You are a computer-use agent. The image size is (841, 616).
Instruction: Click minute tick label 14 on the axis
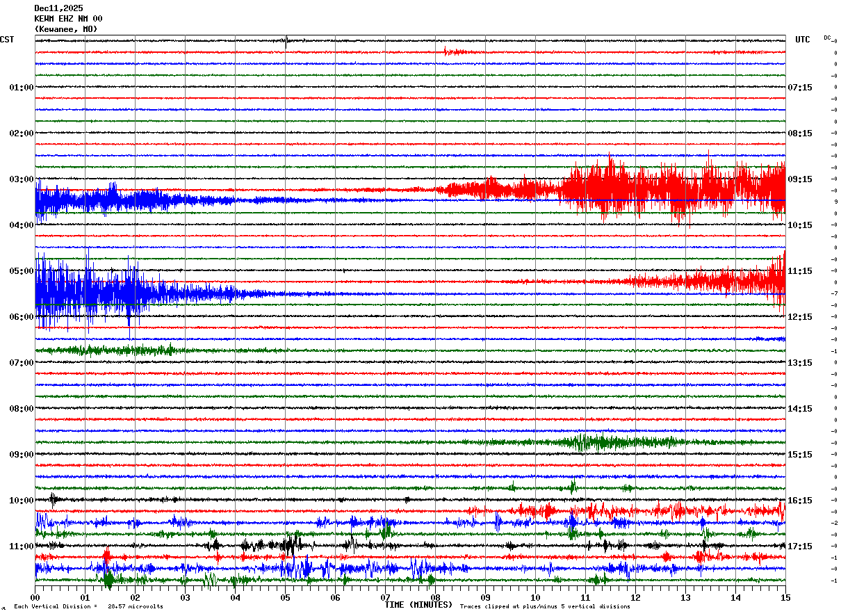click(x=735, y=597)
